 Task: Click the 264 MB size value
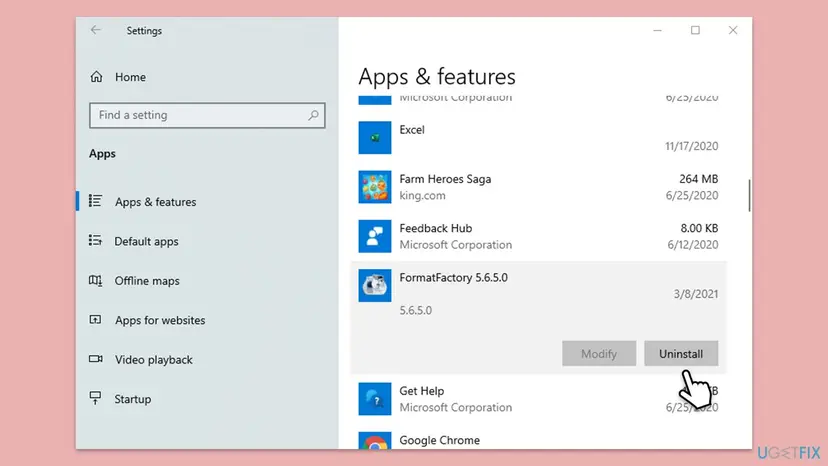(699, 179)
